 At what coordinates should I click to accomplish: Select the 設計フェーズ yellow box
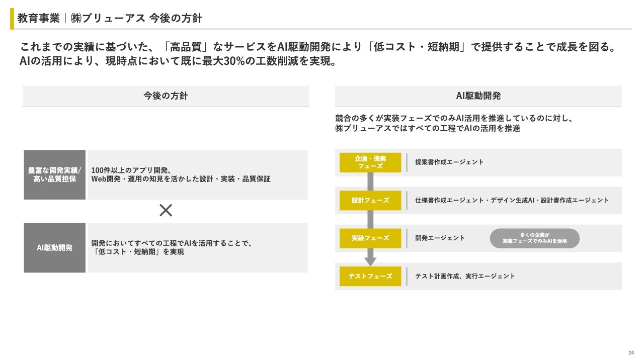(370, 200)
